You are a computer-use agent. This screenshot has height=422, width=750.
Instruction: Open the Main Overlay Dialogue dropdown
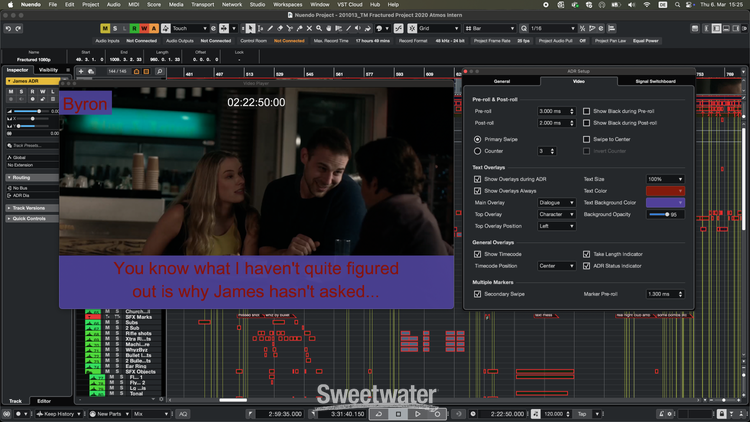point(557,202)
